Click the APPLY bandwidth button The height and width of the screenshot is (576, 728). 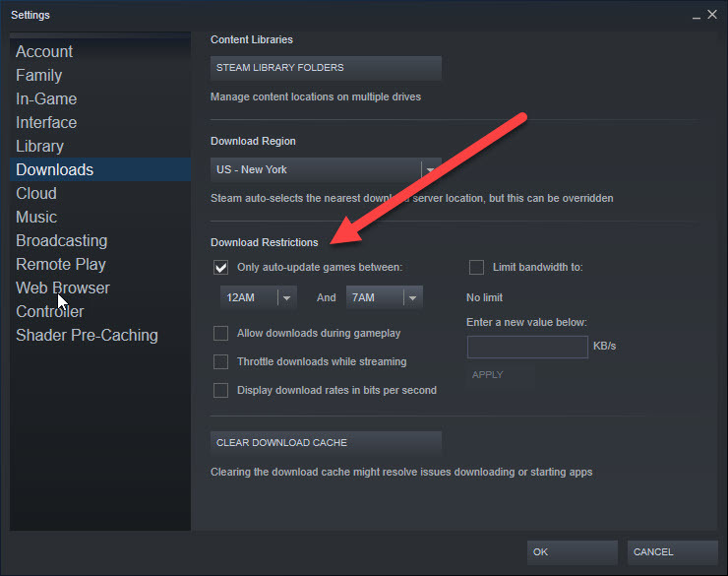500,375
